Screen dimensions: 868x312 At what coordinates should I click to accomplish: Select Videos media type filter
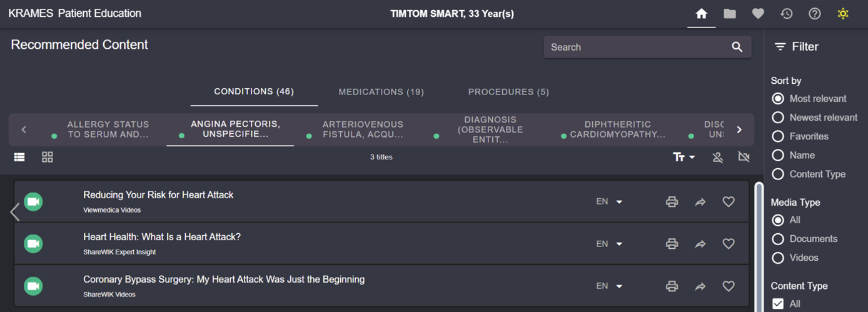coord(778,258)
